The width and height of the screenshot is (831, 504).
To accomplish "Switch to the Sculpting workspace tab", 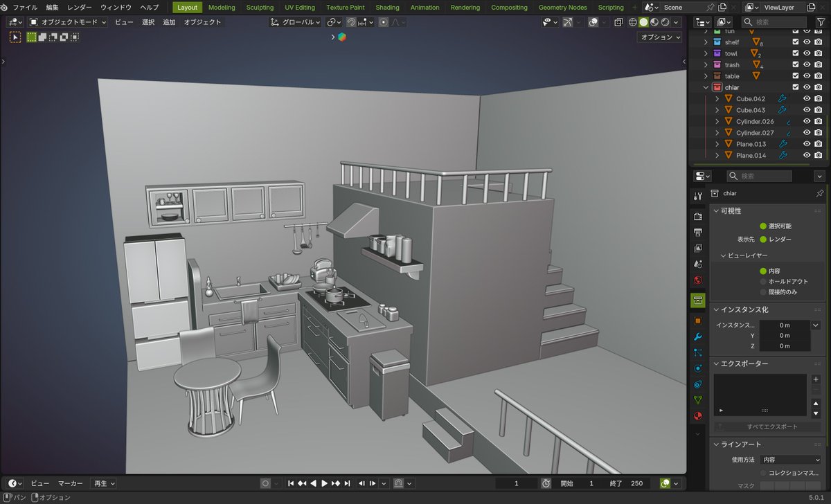I will pyautogui.click(x=260, y=7).
